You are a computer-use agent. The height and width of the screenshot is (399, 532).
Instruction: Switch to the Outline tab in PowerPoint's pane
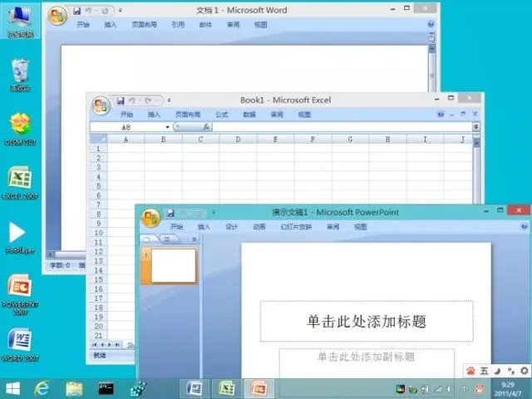pos(169,239)
